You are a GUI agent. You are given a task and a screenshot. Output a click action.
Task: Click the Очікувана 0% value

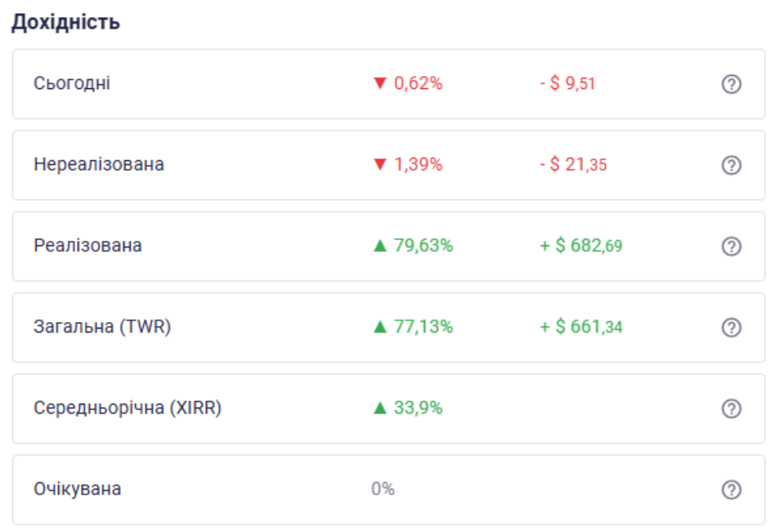click(383, 490)
